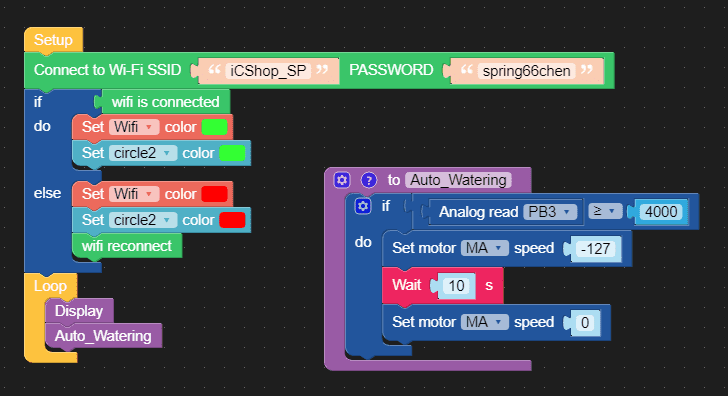Open the Wifi dropdown in the green color row
Screen dimensions: 728x396
[134, 127]
